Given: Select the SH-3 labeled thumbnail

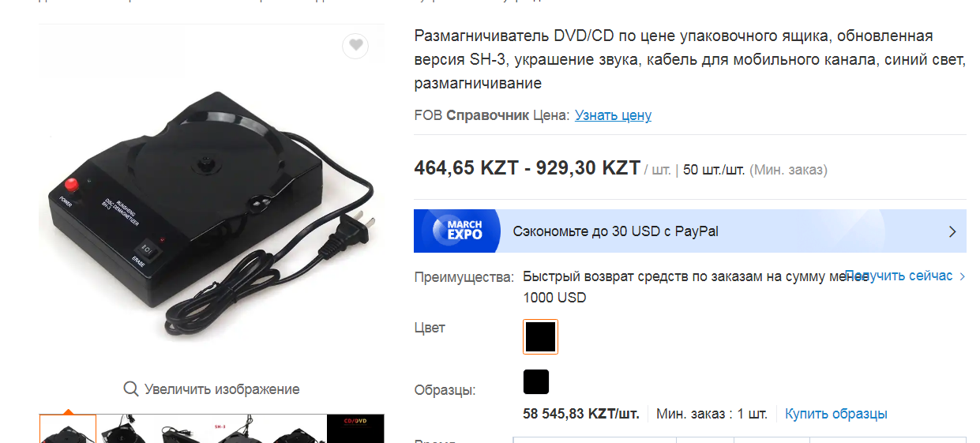Looking at the screenshot, I should click(x=241, y=429).
